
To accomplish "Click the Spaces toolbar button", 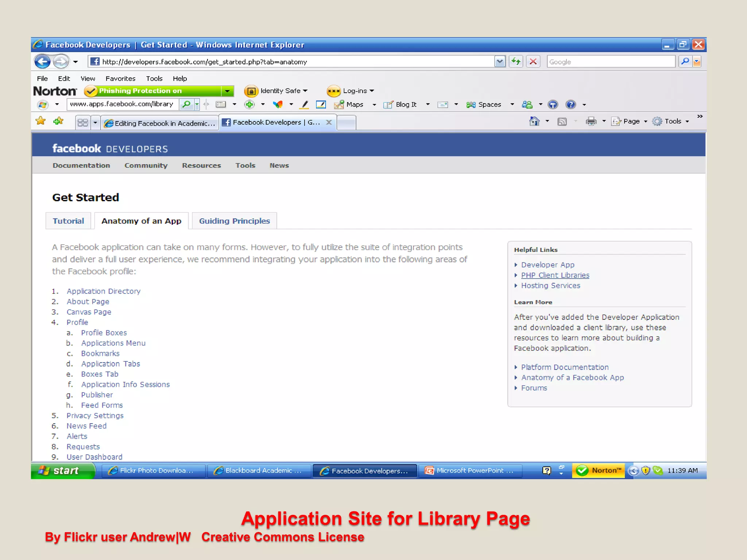I will coord(484,105).
